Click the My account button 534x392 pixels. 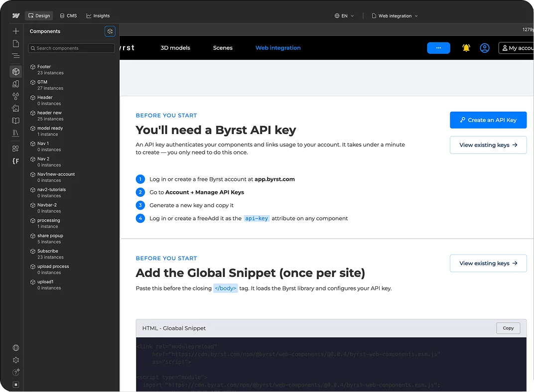(516, 48)
